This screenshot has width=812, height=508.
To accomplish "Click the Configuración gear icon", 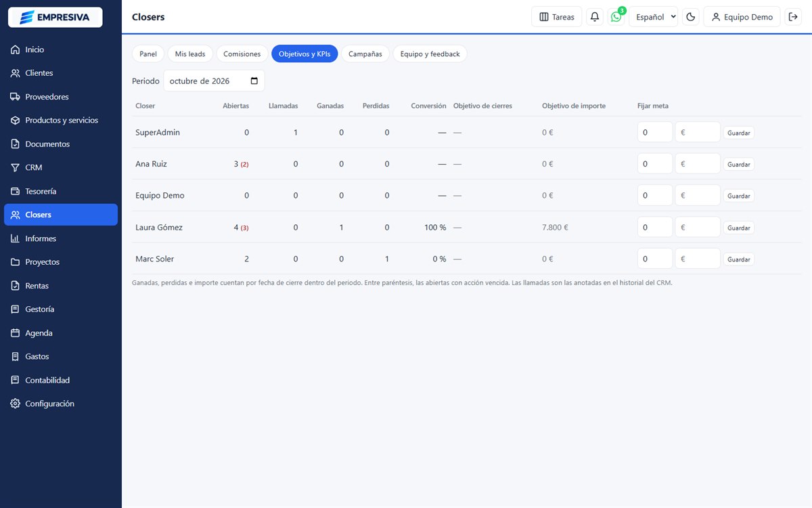I will point(16,404).
